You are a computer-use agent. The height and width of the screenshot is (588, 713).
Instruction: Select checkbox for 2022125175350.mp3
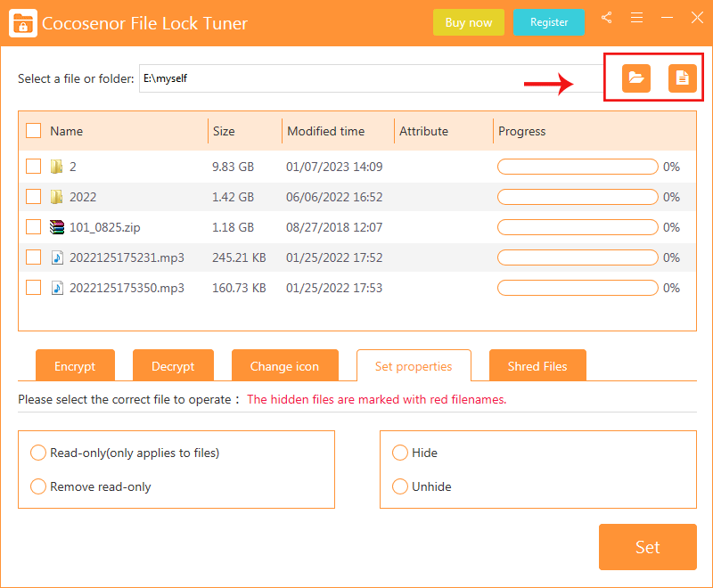pos(34,288)
